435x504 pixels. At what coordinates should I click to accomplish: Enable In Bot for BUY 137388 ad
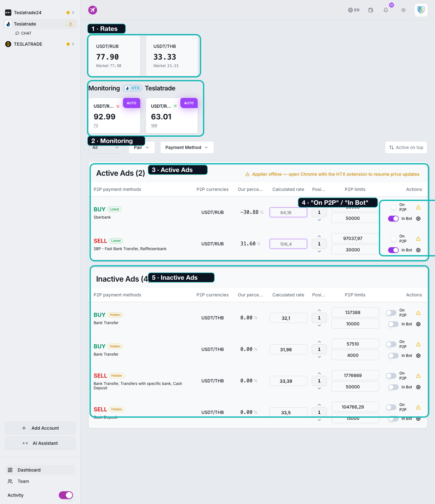393,324
